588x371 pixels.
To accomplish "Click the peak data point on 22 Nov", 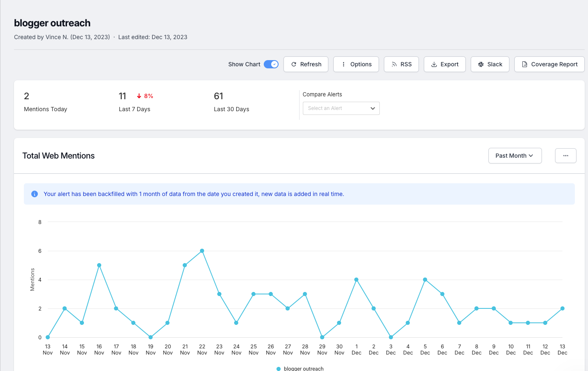I will coord(202,250).
